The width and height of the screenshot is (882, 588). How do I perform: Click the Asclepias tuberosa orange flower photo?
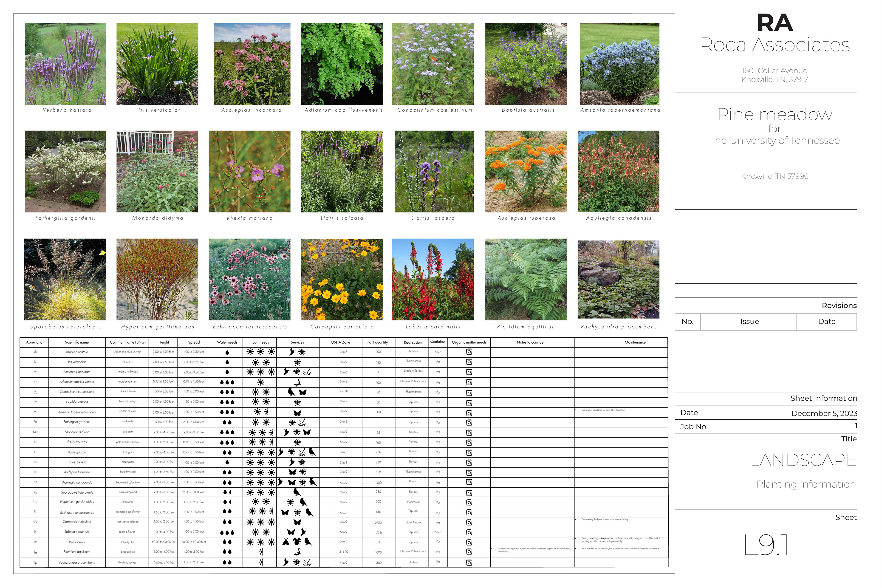pyautogui.click(x=526, y=171)
